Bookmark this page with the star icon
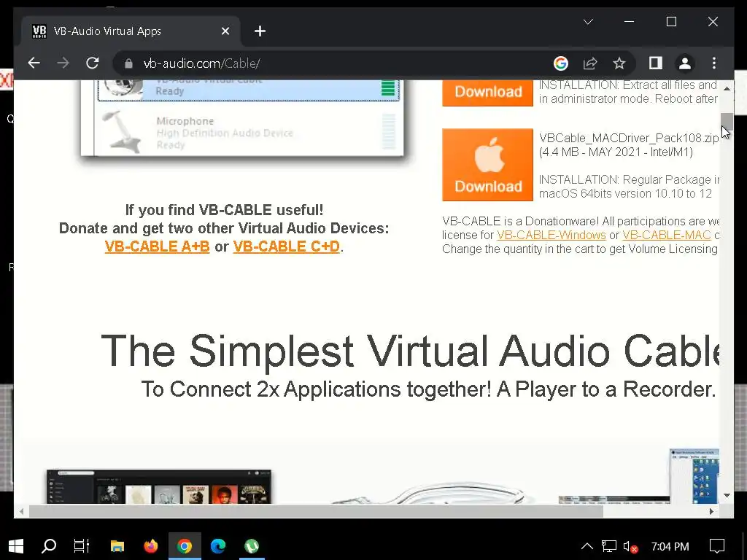This screenshot has width=747, height=560. click(619, 63)
